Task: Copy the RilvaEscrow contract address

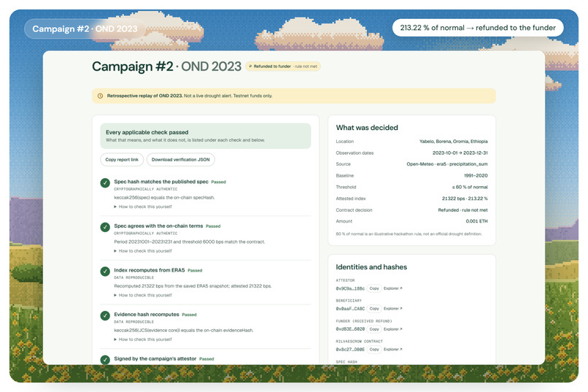Action: 374,349
